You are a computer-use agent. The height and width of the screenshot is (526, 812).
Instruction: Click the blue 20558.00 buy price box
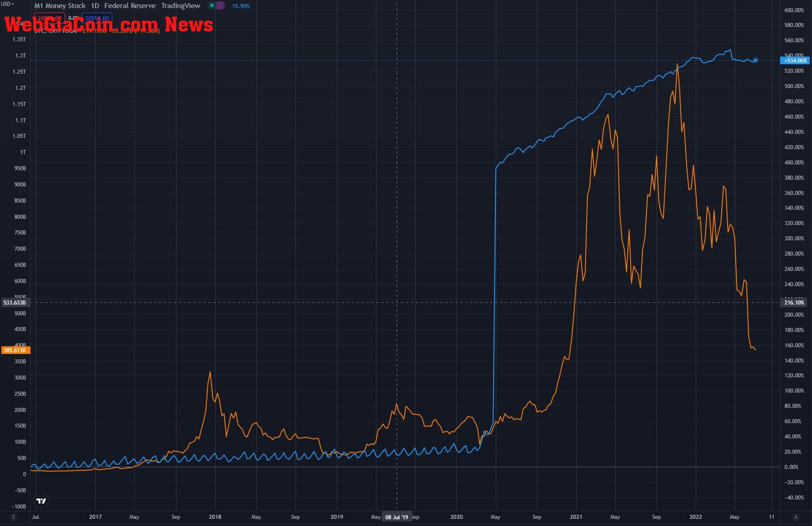point(97,18)
